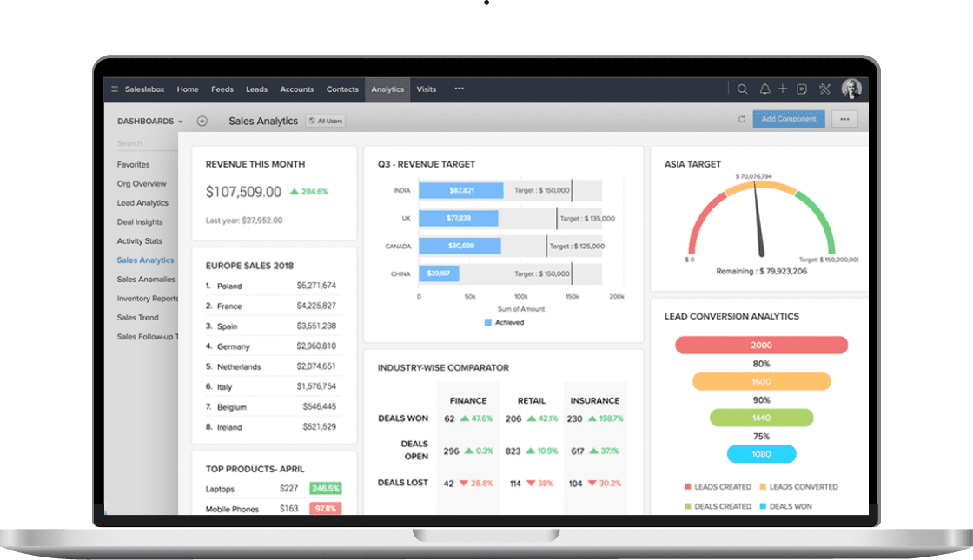
Task: Open the user profile avatar
Action: [851, 89]
